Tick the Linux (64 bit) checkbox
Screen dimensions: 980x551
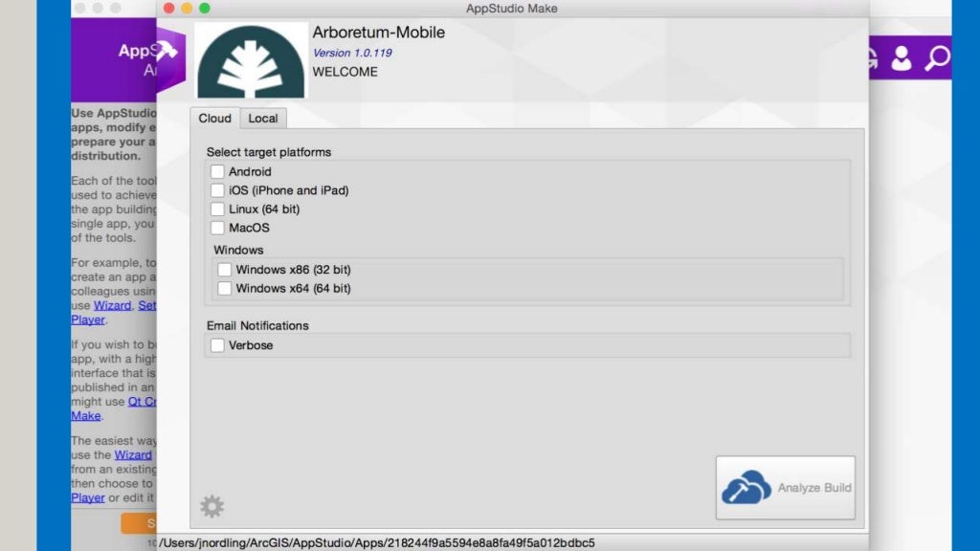click(217, 209)
